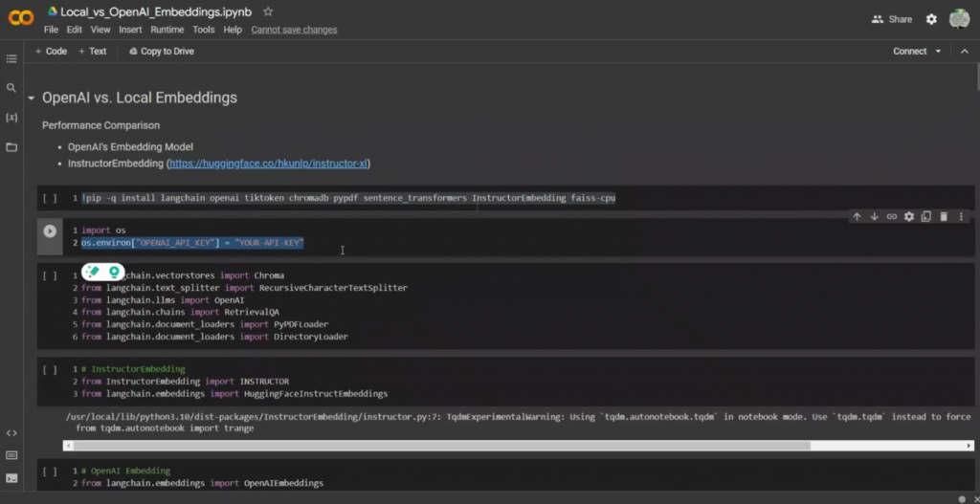Run the os.environ API key cell
The height and width of the screenshot is (504, 980).
50,231
